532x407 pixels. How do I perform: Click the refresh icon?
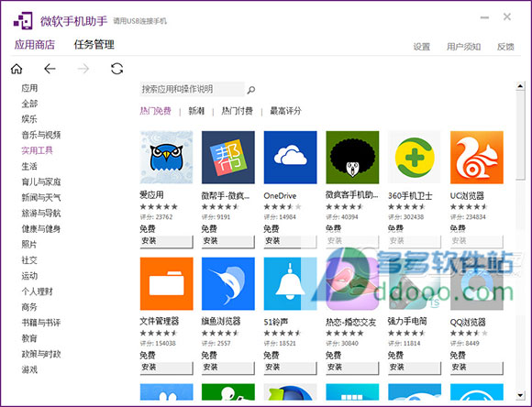(116, 69)
